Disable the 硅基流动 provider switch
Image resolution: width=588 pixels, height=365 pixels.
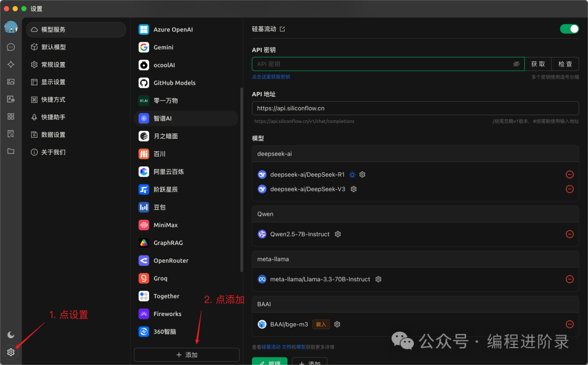[569, 29]
